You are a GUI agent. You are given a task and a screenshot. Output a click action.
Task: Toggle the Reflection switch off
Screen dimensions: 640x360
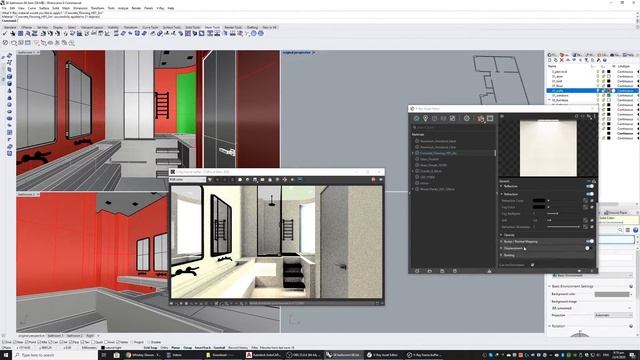tap(590, 186)
